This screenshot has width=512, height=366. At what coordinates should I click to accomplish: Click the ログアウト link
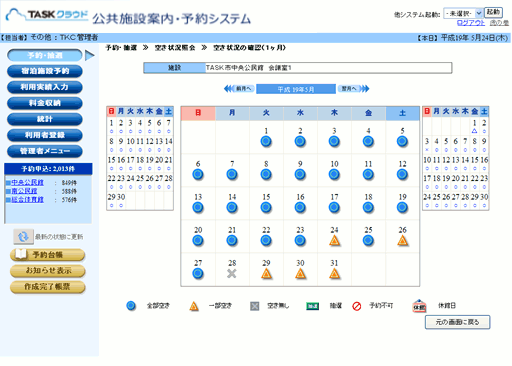(x=471, y=23)
